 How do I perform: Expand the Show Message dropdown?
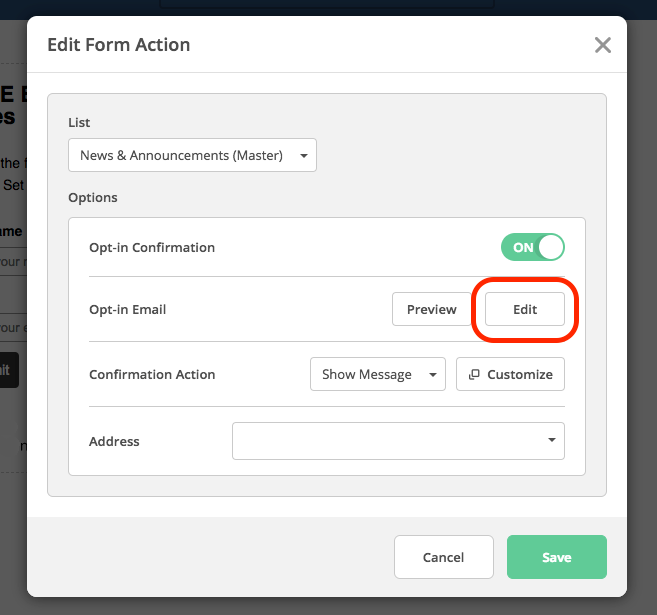(x=377, y=374)
